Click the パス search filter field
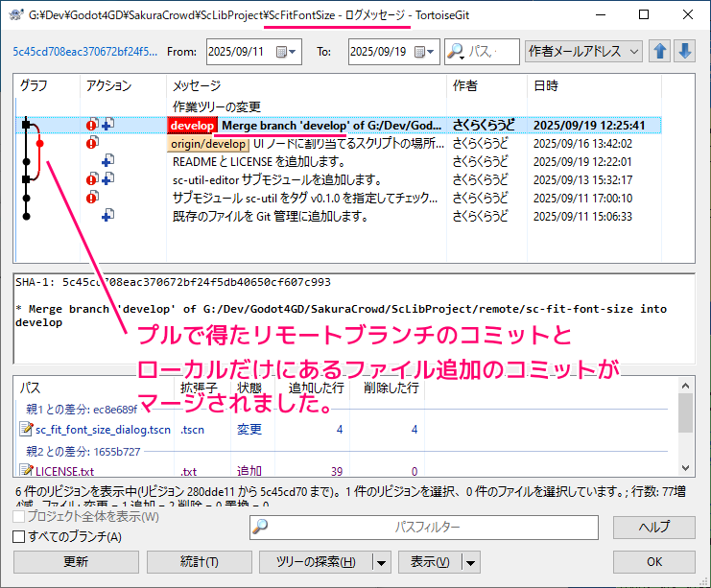711x588 pixels. coord(482,52)
